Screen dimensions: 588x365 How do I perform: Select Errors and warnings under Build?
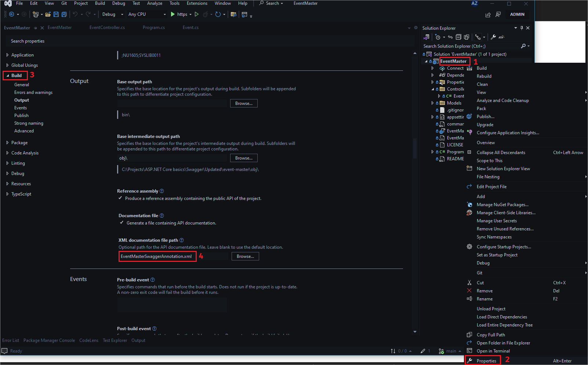33,92
